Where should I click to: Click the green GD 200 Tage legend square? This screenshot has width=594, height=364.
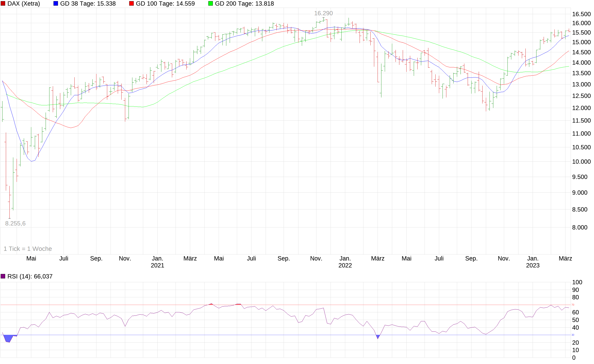pyautogui.click(x=211, y=3)
